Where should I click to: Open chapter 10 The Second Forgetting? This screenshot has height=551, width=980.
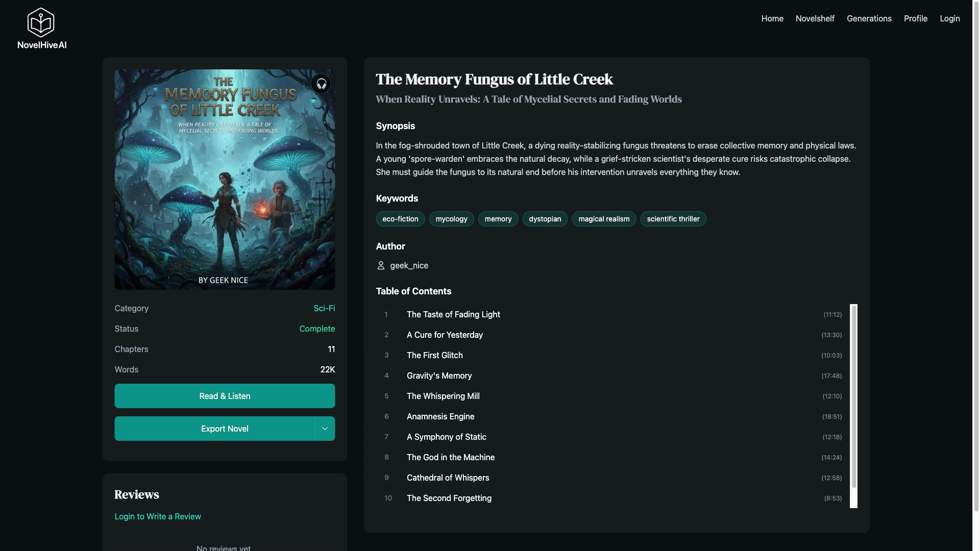point(449,498)
